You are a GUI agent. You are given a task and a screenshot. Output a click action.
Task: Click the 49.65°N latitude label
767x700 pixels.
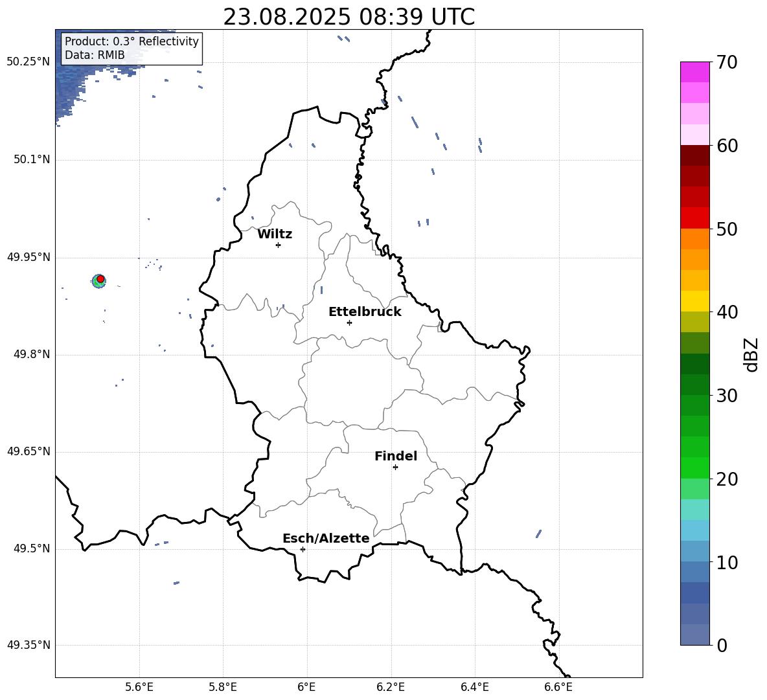click(29, 451)
